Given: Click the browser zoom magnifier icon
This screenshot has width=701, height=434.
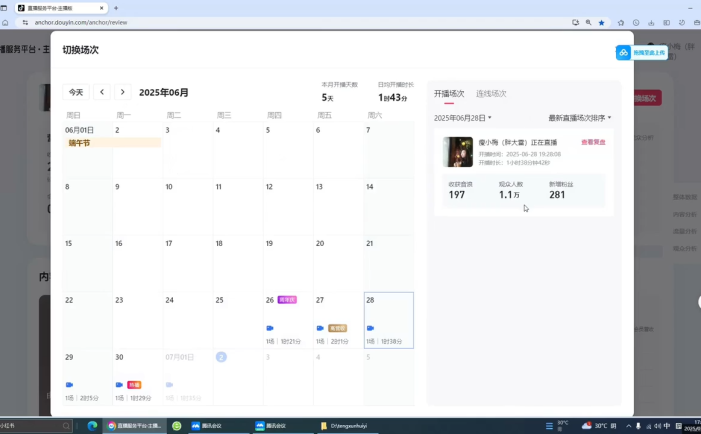Looking at the screenshot, I should (588, 22).
